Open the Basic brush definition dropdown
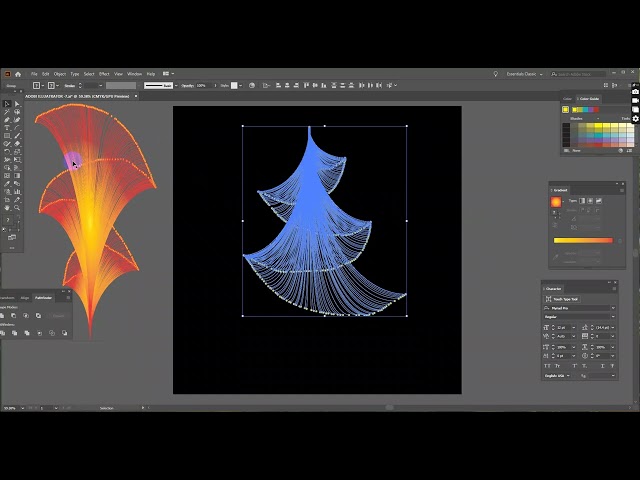Viewport: 640px width, 480px height. pos(176,85)
